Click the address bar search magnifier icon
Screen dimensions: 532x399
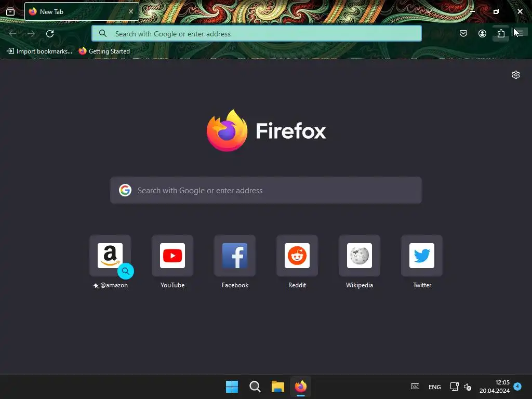click(x=102, y=34)
